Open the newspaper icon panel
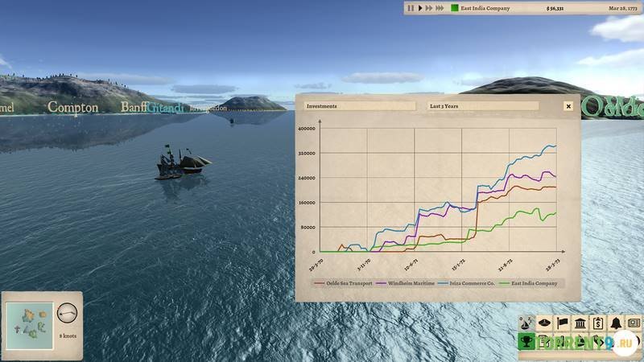The width and height of the screenshot is (644, 362). click(632, 323)
